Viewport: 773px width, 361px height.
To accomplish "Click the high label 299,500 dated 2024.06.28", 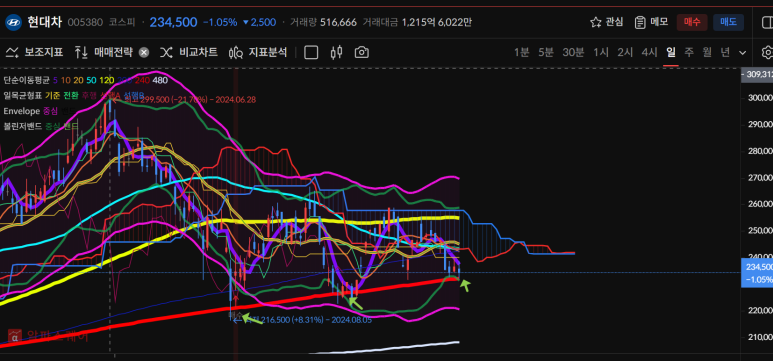I will [190, 100].
